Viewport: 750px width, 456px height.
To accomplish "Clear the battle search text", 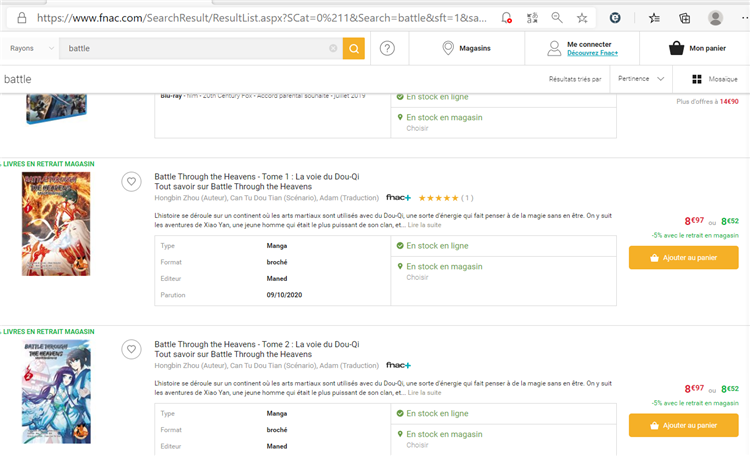I will pos(333,48).
